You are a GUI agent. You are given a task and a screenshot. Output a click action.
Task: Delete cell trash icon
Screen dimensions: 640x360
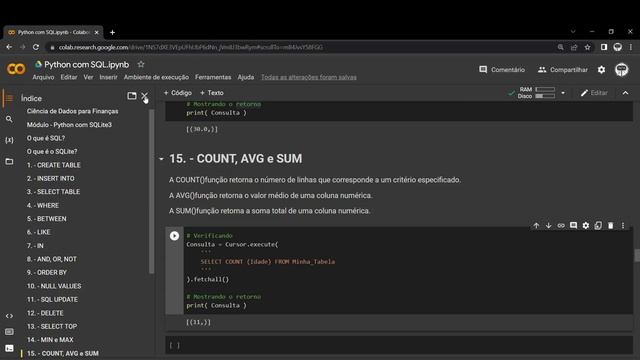[x=610, y=225]
